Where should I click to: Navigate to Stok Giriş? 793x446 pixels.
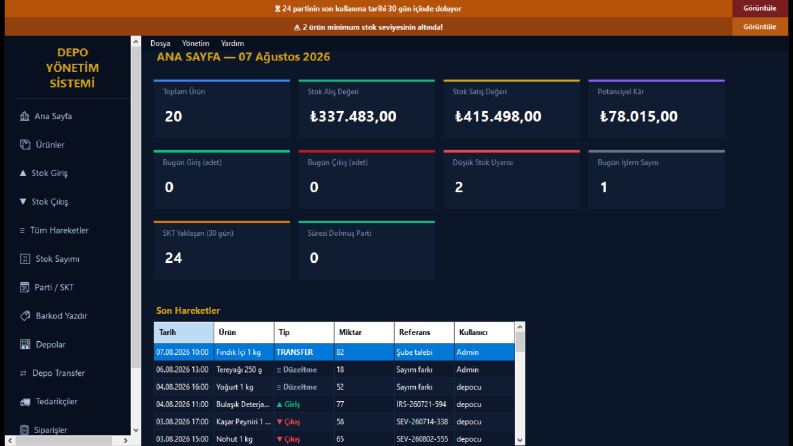(x=50, y=173)
